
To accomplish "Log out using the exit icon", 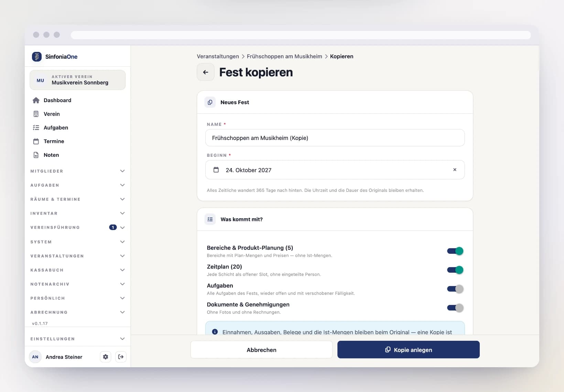I will click(x=121, y=357).
